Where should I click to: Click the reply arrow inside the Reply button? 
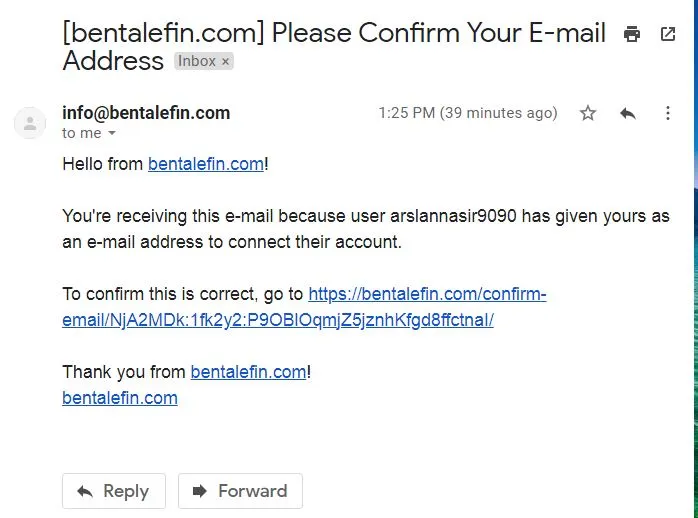point(85,491)
